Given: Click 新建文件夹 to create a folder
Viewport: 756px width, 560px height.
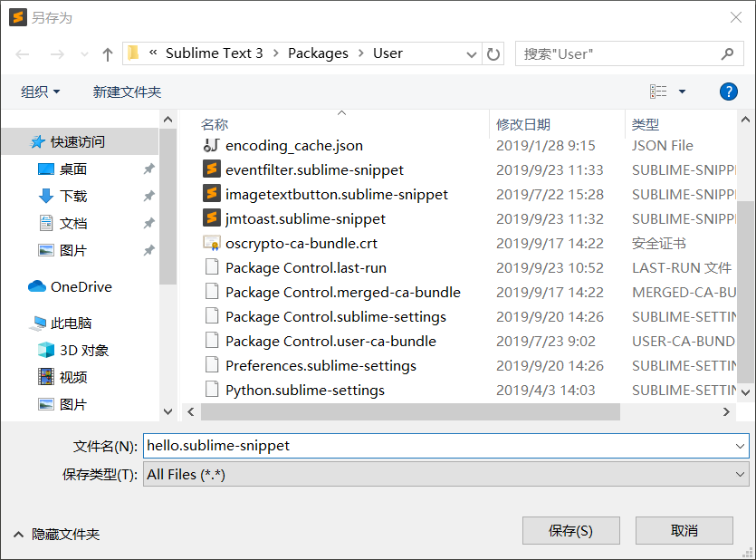Looking at the screenshot, I should pyautogui.click(x=127, y=92).
